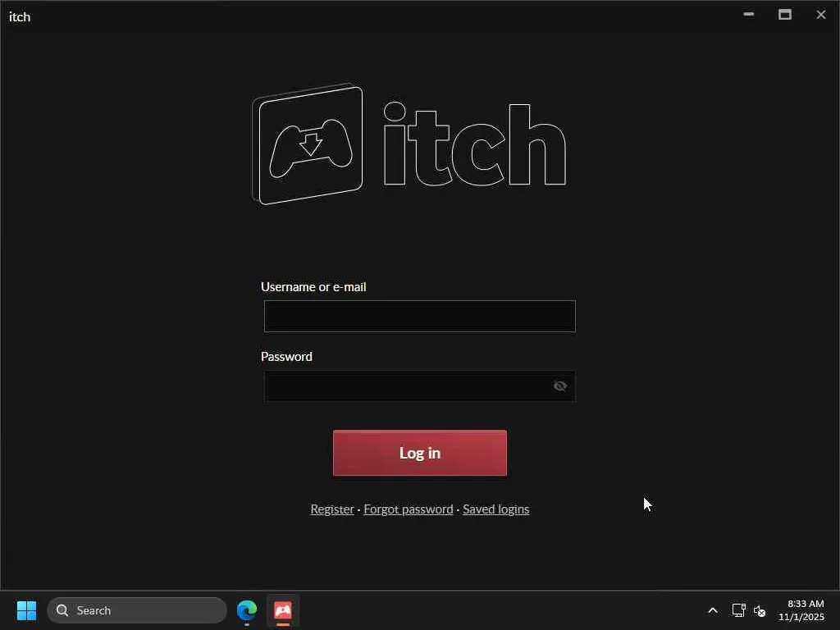Screen dimensions: 840x630
Task: Open the Saved logins link
Action: (495, 509)
